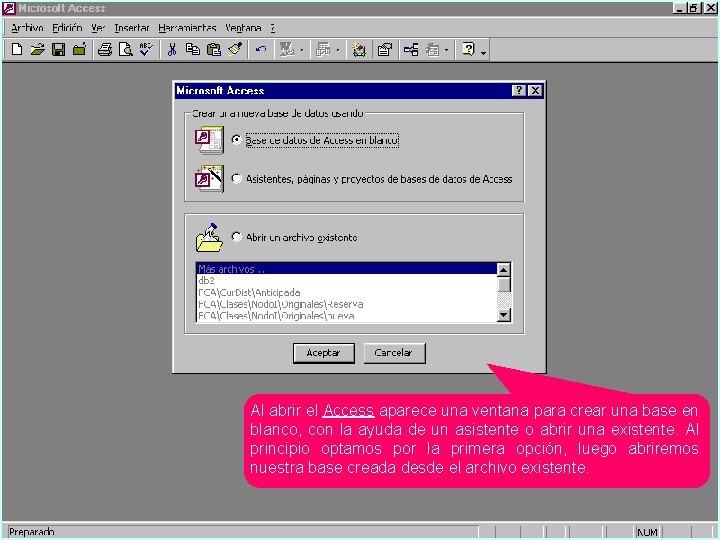720x540 pixels.
Task: Click the file list scroll down arrow
Action: [x=504, y=315]
